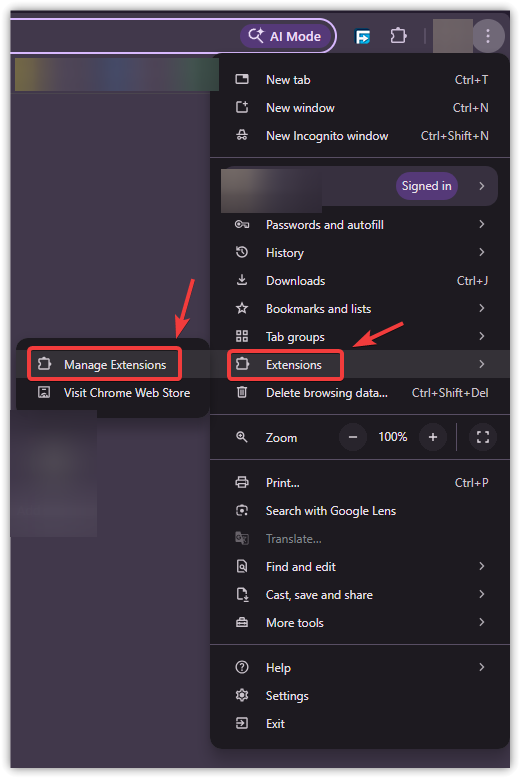Viewport: 520px width, 778px height.
Task: Click the Zoom magnifier icon
Action: [x=242, y=437]
